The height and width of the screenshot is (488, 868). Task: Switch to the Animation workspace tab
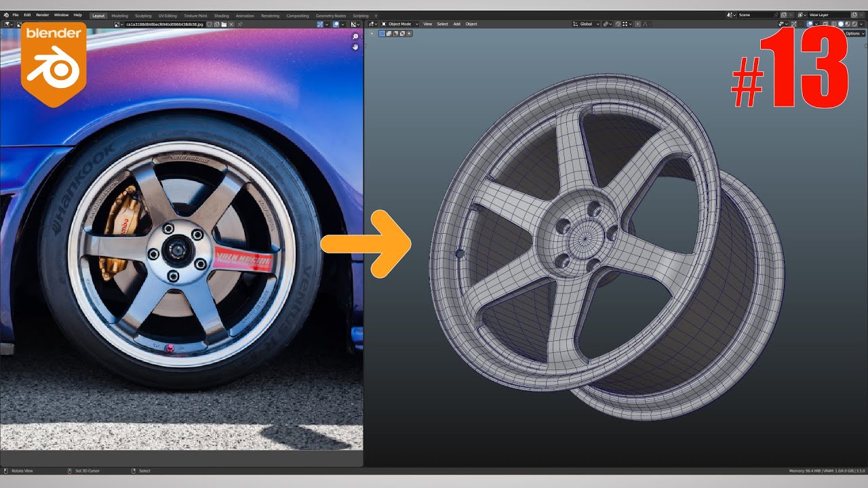coord(245,16)
